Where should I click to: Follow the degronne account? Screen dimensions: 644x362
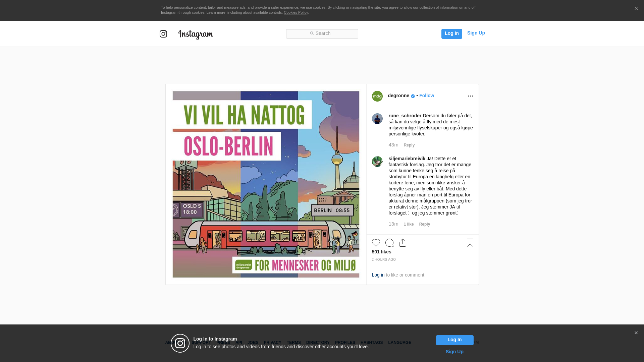tap(427, 96)
